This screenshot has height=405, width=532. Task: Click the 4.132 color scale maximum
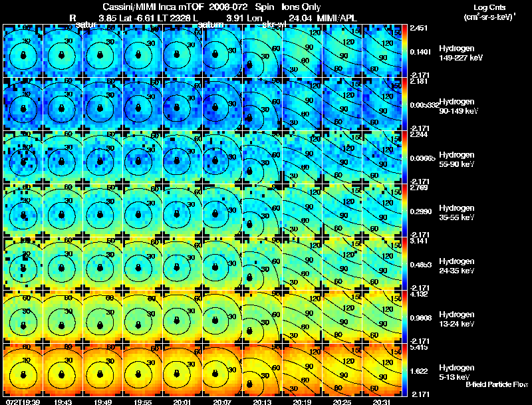(x=419, y=294)
